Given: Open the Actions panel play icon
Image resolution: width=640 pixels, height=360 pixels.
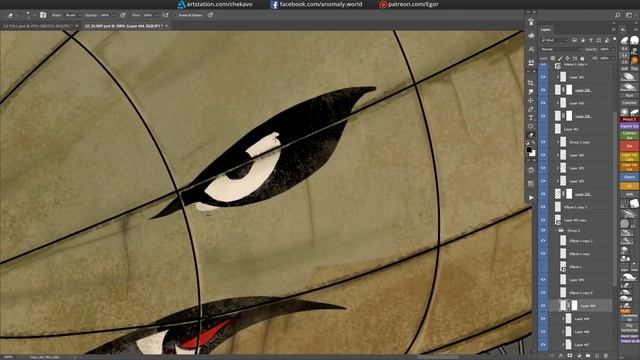Looking at the screenshot, I should pos(531,198).
